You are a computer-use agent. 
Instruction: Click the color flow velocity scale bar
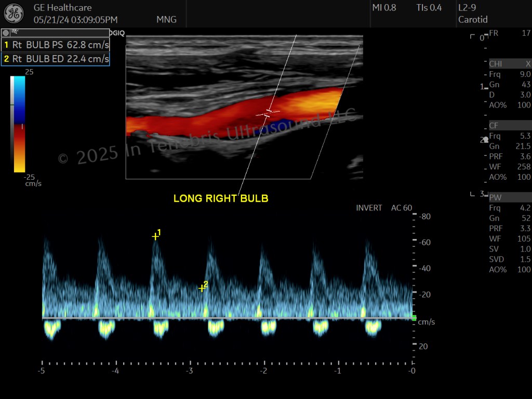coord(19,124)
